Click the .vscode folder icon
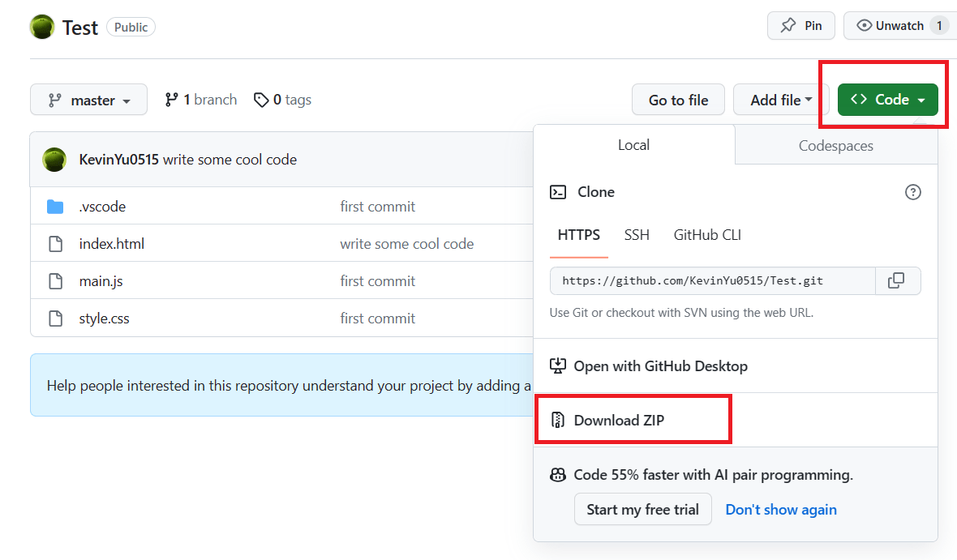957x560 pixels. click(x=55, y=207)
